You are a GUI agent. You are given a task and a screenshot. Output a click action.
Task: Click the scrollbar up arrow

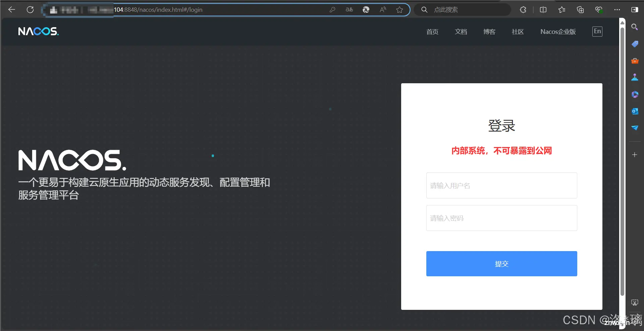coord(622,22)
